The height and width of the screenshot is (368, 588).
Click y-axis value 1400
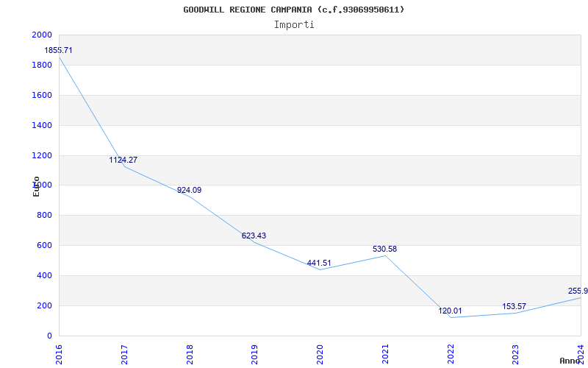click(x=42, y=125)
